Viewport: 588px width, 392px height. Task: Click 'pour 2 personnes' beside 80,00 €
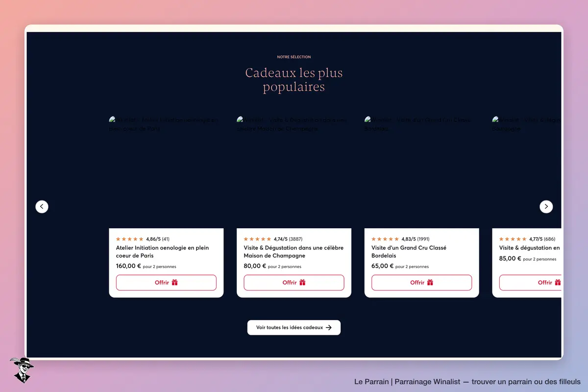pos(285,267)
